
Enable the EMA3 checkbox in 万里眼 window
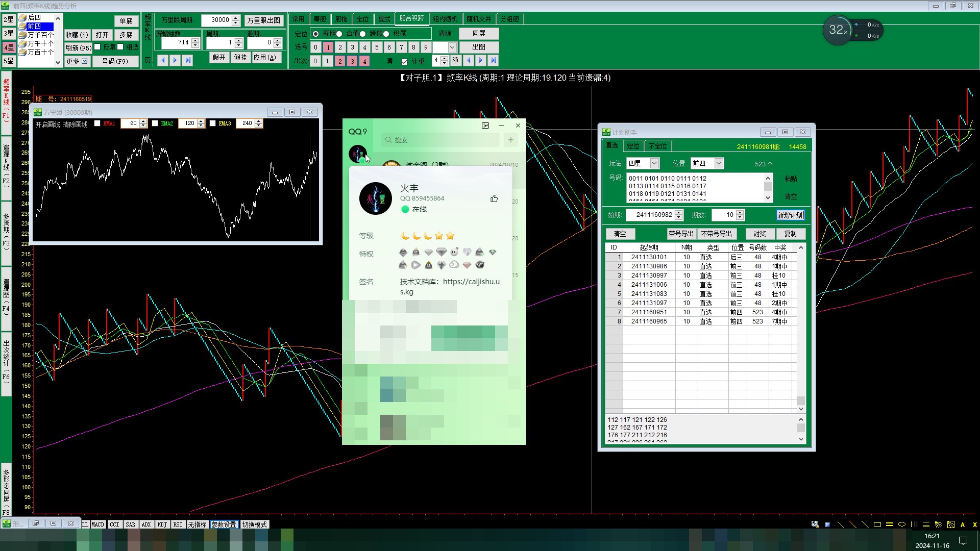click(212, 123)
